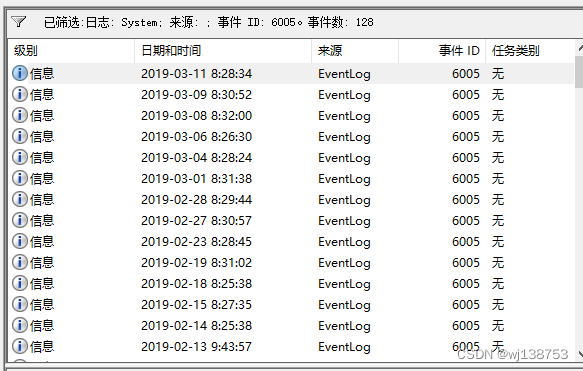This screenshot has width=583, height=371.
Task: Click info icon of 2019-03-06 8:26:30 row
Action: [x=20, y=136]
